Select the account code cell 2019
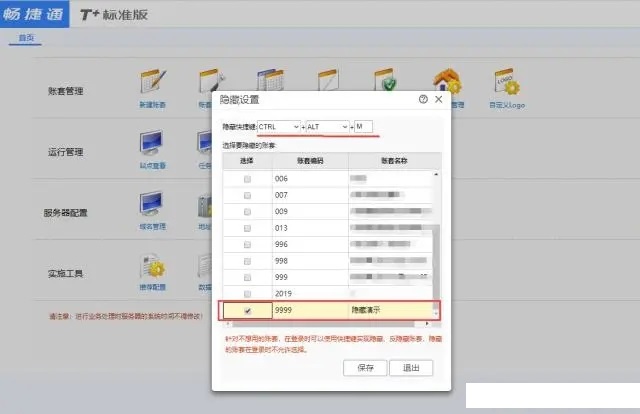The width and height of the screenshot is (640, 414). [310, 294]
